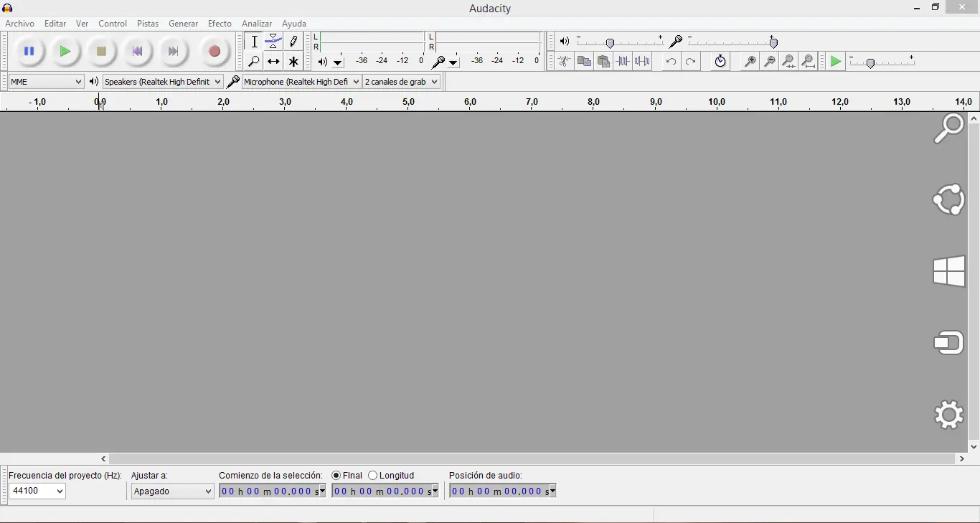Start playback with the green Play button
980x523 pixels.
coord(65,52)
